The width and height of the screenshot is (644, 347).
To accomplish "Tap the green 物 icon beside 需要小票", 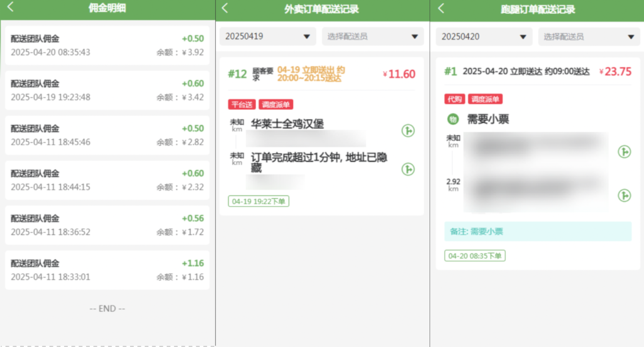I will pyautogui.click(x=453, y=119).
